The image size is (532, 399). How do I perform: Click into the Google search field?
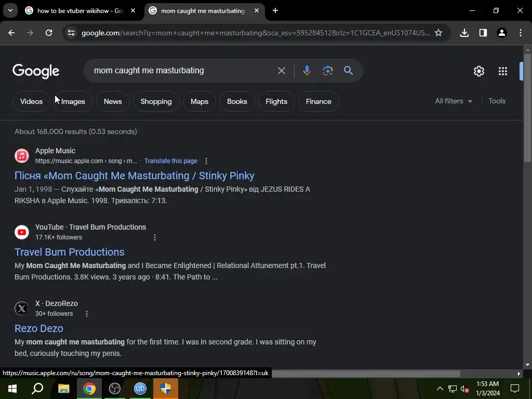(183, 71)
